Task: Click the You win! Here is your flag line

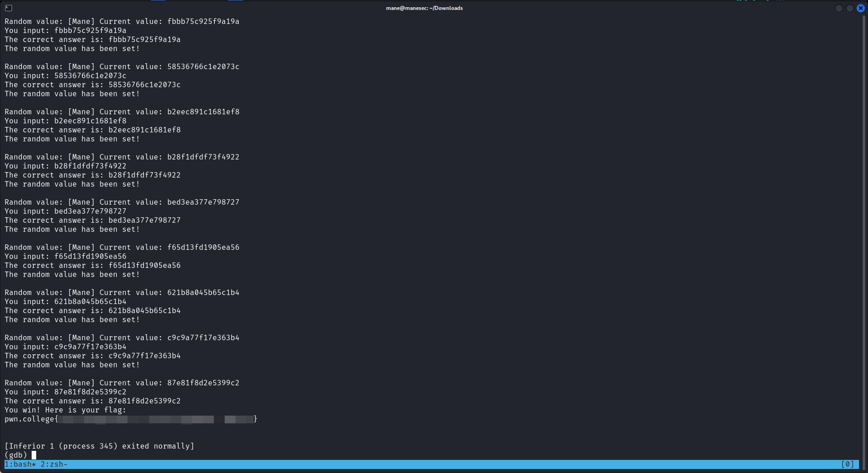Action: pos(65,410)
